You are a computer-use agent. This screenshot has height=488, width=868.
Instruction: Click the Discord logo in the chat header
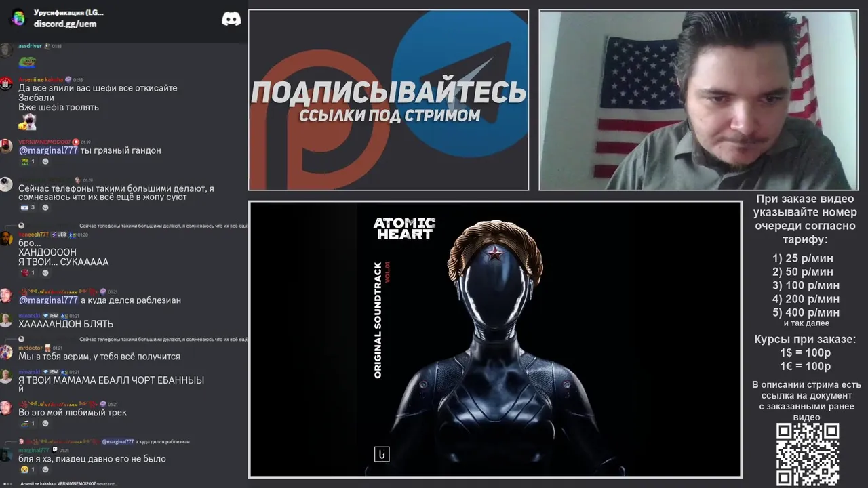coord(231,19)
